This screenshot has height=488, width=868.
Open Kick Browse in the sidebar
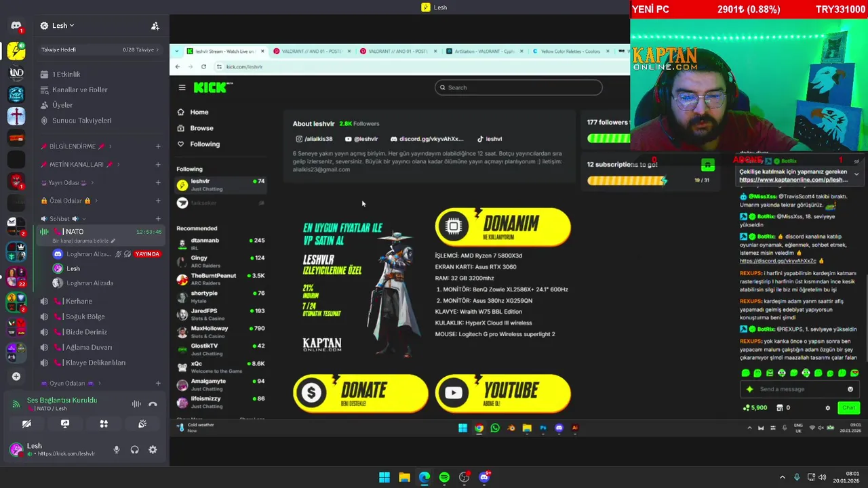pyautogui.click(x=195, y=128)
